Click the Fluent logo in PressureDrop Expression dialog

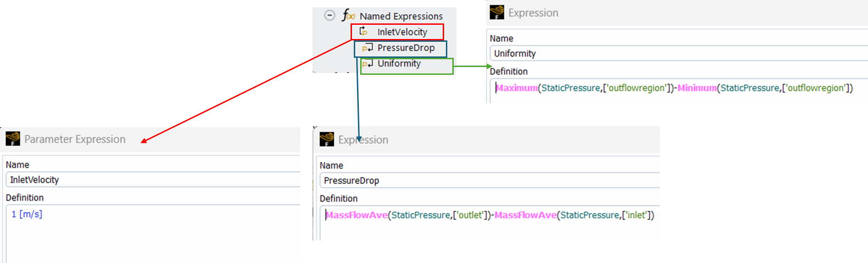(x=327, y=139)
